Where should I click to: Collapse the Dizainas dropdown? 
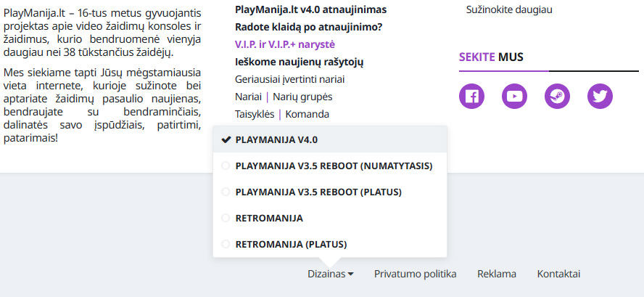point(331,274)
